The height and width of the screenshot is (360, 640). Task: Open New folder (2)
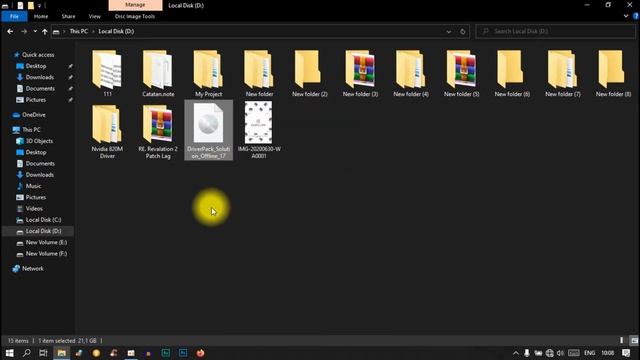point(309,73)
